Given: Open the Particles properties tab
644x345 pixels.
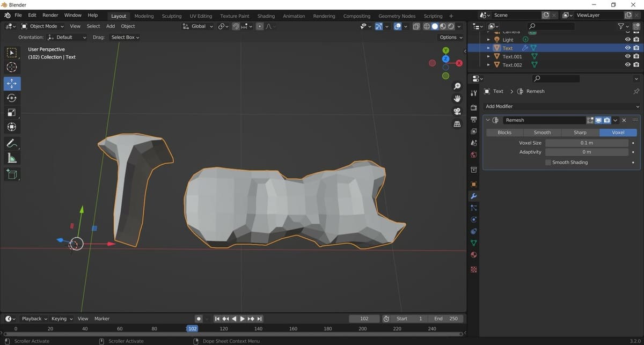Looking at the screenshot, I should click(x=473, y=208).
